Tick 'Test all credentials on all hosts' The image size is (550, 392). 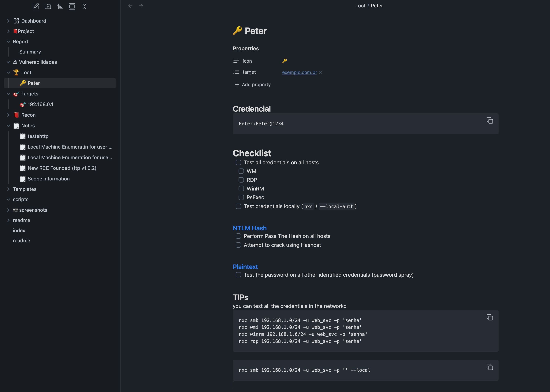[x=238, y=162]
